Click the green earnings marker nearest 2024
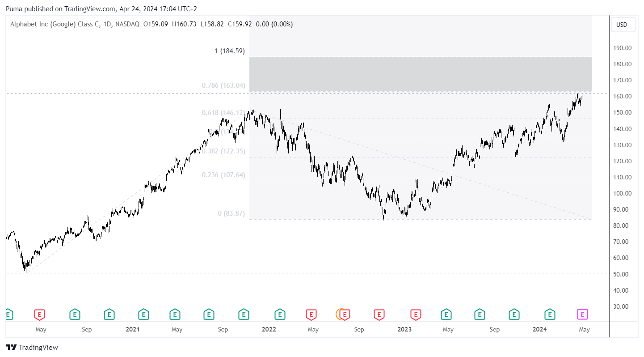Screen dimensions: 644x357 click(550, 314)
